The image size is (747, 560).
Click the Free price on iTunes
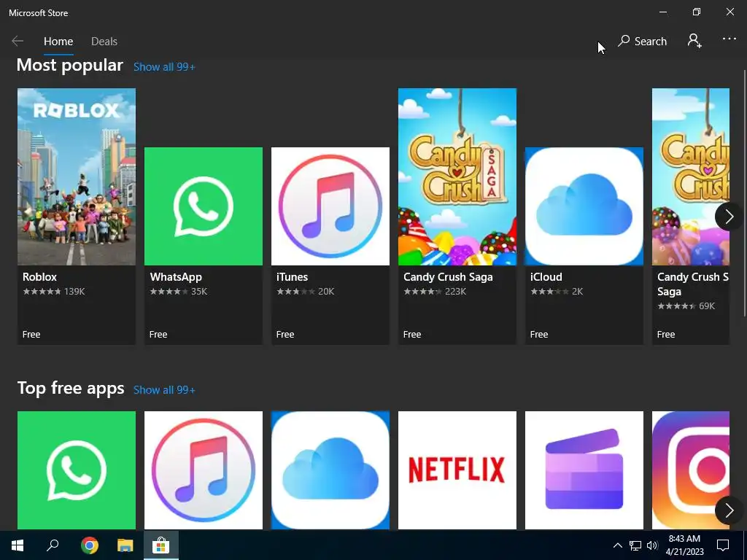coord(285,334)
